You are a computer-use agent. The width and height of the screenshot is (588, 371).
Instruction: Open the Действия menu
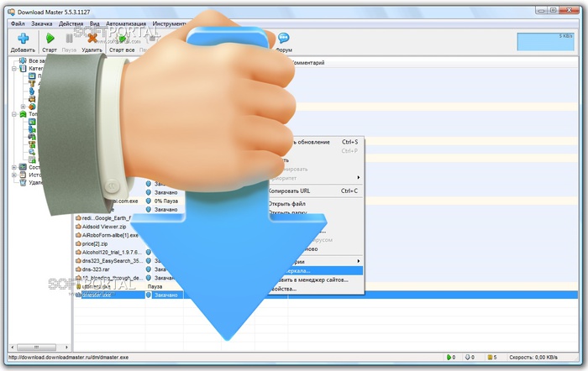(71, 24)
